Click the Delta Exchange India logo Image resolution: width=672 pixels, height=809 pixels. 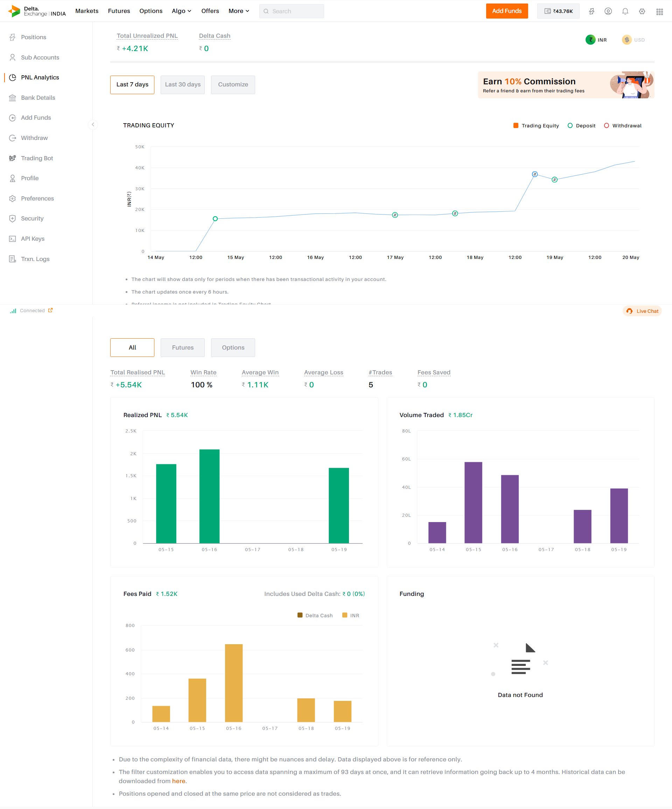coord(37,11)
